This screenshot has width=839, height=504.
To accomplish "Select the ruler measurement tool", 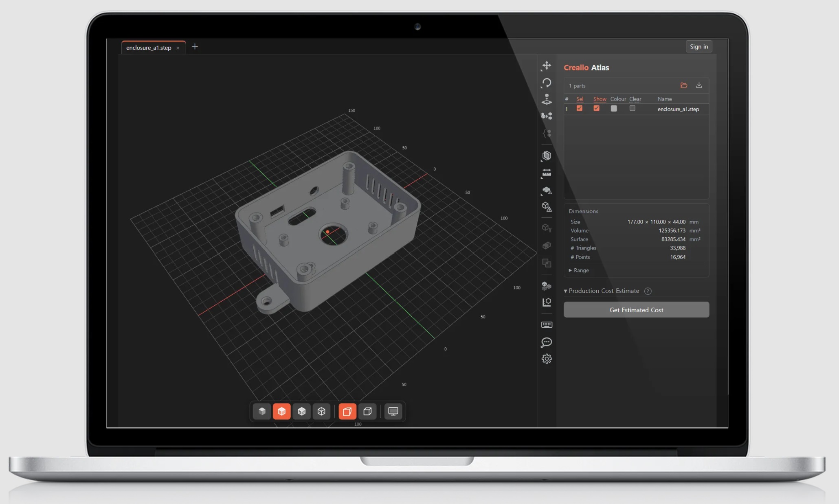I will click(x=547, y=173).
